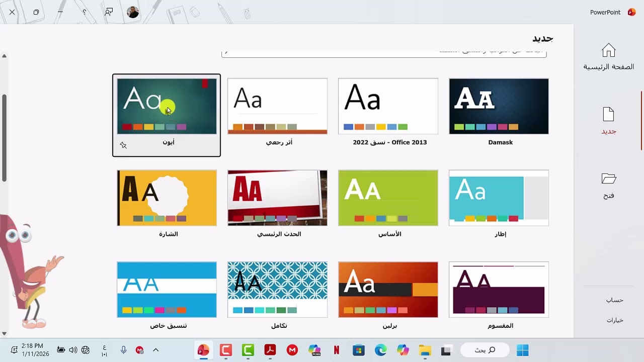Open the فتح (Open) tab

(x=608, y=186)
